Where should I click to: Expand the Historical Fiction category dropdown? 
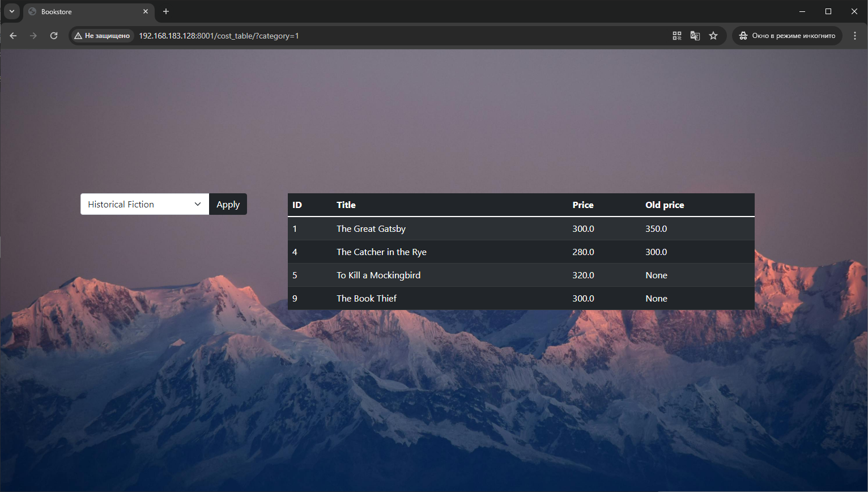tap(144, 205)
